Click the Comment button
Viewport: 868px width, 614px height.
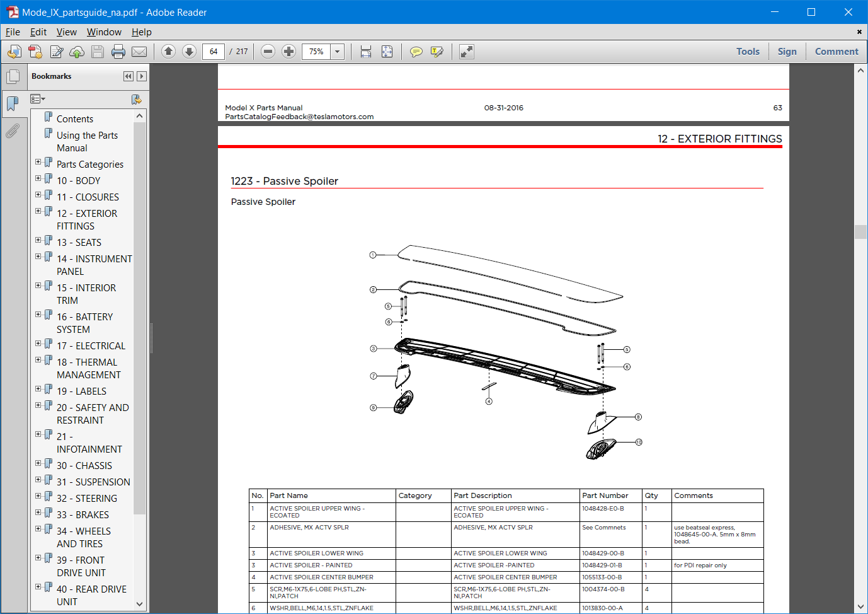tap(837, 51)
